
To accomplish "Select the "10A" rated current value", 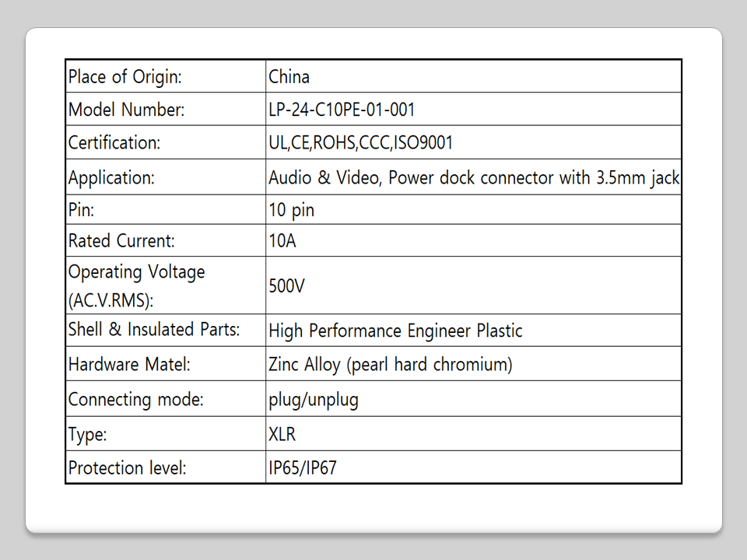I will pos(282,241).
